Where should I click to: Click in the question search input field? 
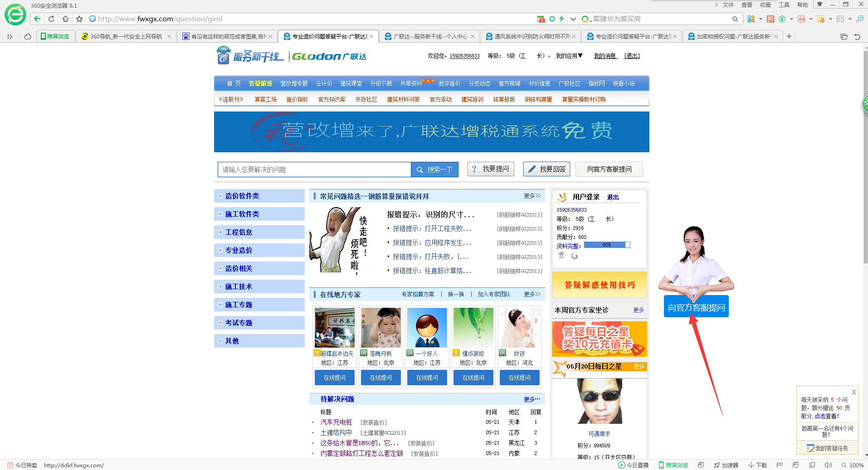[314, 170]
